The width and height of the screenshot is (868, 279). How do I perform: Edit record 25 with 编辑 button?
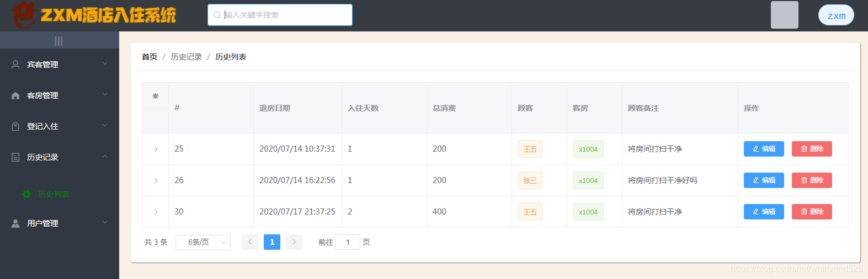click(764, 149)
